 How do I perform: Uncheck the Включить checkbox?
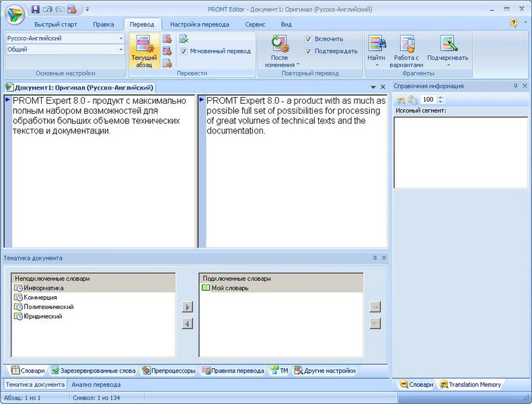pos(308,39)
